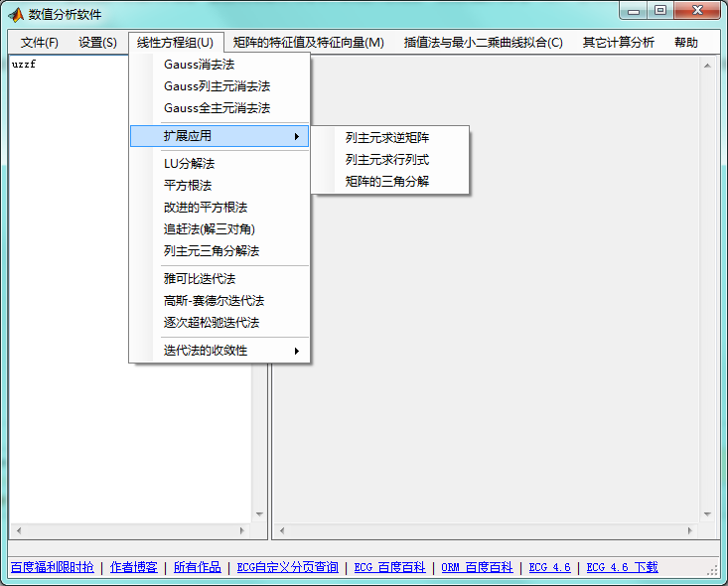
Task: Click the right output pane scroll-up arrow
Action: click(x=707, y=66)
